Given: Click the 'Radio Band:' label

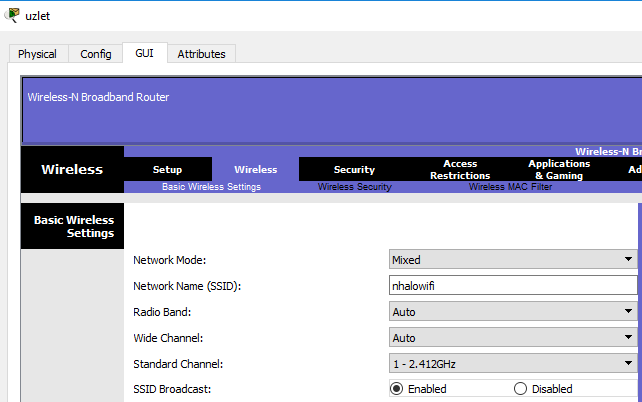Looking at the screenshot, I should point(162,312).
